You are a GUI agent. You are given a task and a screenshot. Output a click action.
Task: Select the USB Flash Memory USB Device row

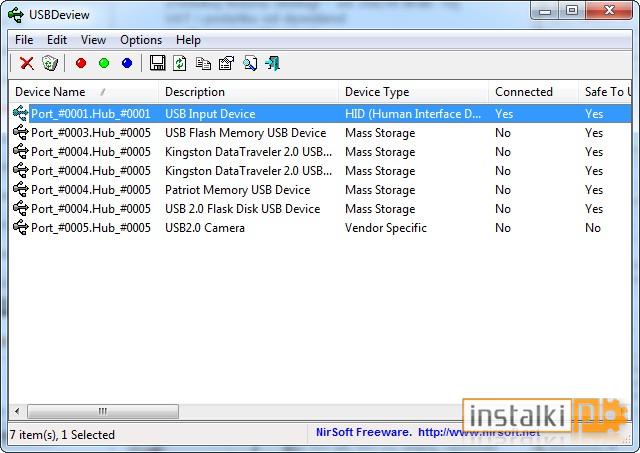(320, 133)
